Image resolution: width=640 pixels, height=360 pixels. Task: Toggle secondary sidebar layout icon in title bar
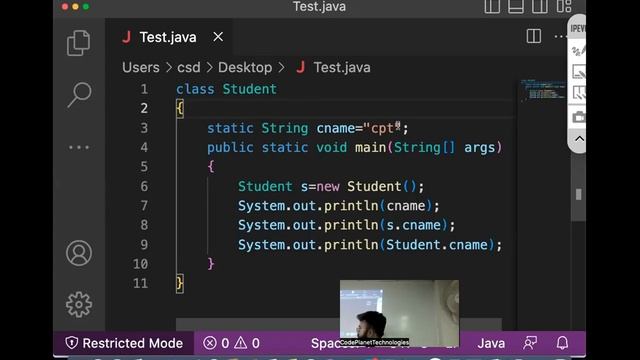pyautogui.click(x=540, y=7)
